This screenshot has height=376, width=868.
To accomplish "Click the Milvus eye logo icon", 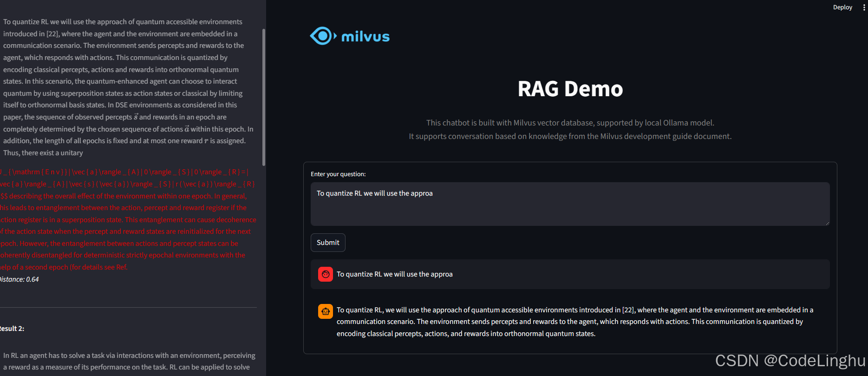I will click(323, 36).
